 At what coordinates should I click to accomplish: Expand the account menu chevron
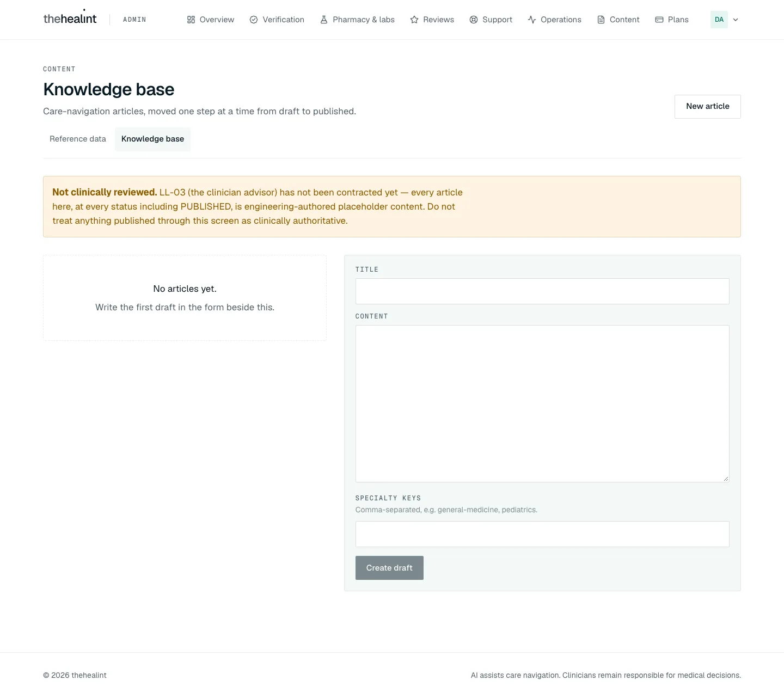(736, 20)
